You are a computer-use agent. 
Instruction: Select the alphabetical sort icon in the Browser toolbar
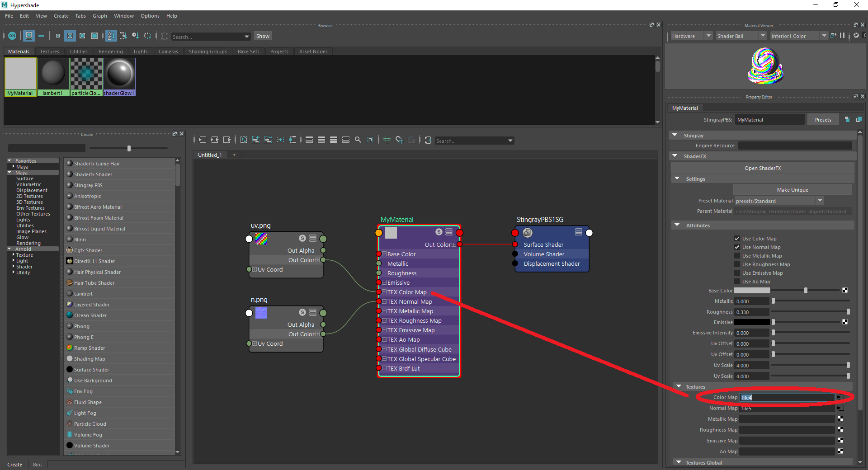[x=111, y=36]
